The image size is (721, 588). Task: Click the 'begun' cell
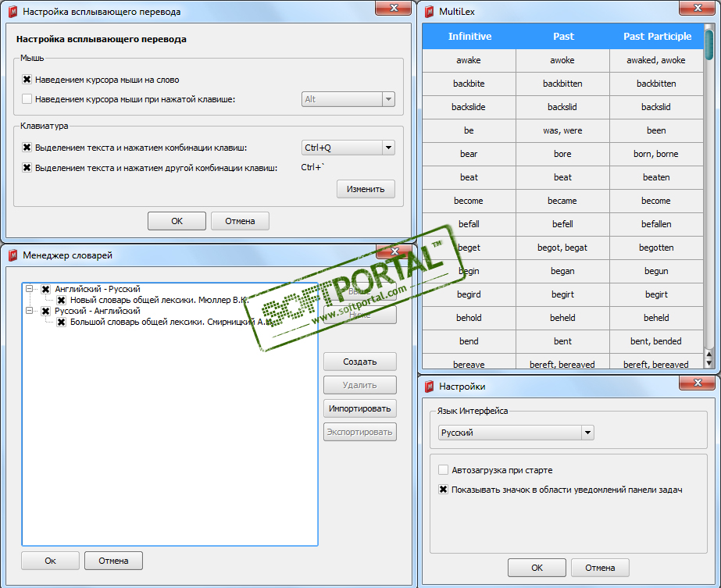[x=657, y=271]
